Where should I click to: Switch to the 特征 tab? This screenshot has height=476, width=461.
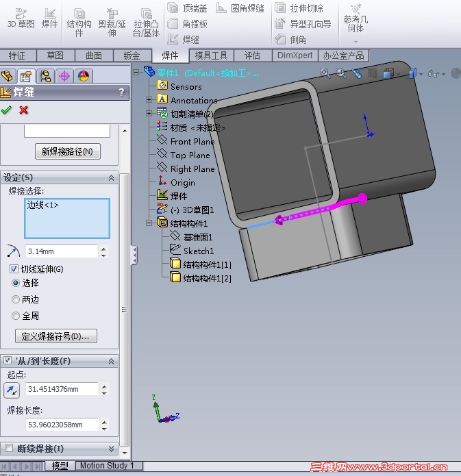point(17,55)
